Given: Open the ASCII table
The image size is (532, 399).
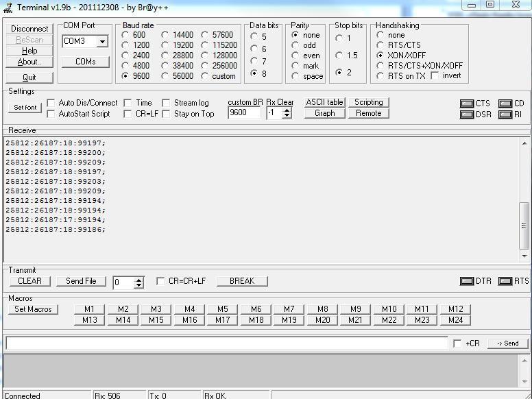Looking at the screenshot, I should 325,102.
